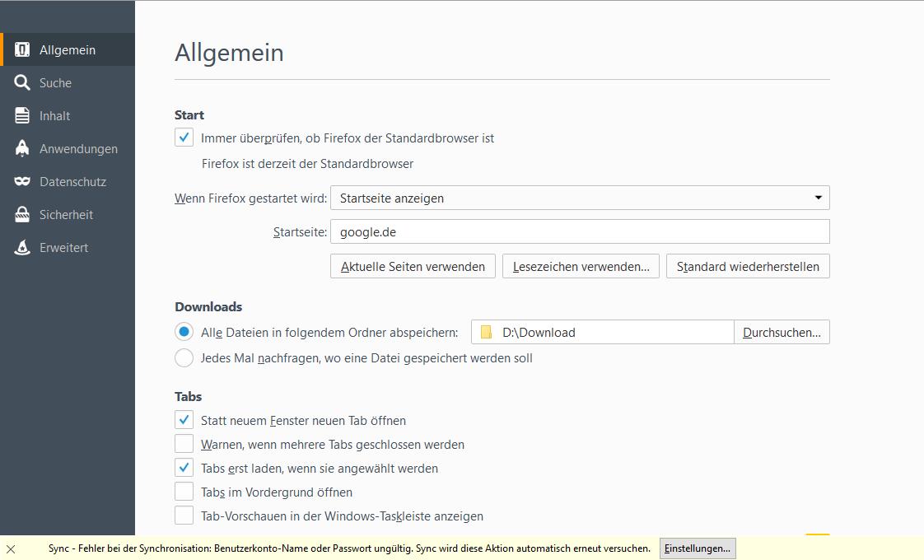
Task: Open Sicherheit via padlock icon
Action: [x=22, y=214]
